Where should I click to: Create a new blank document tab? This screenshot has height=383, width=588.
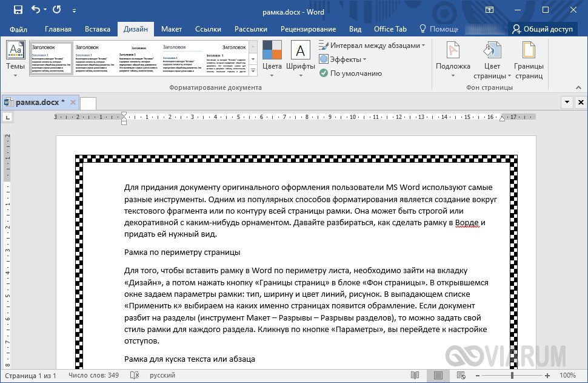[x=88, y=103]
